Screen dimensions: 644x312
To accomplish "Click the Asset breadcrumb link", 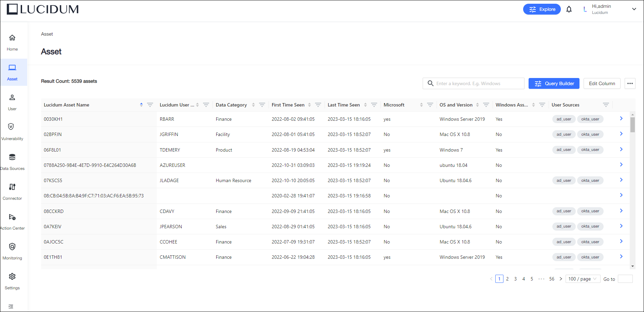I will 47,34.
